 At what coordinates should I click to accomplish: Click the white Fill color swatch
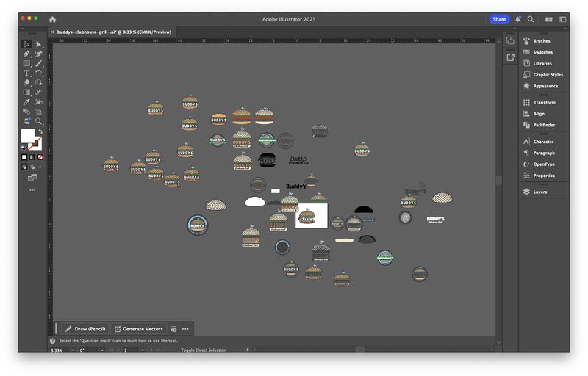27,136
